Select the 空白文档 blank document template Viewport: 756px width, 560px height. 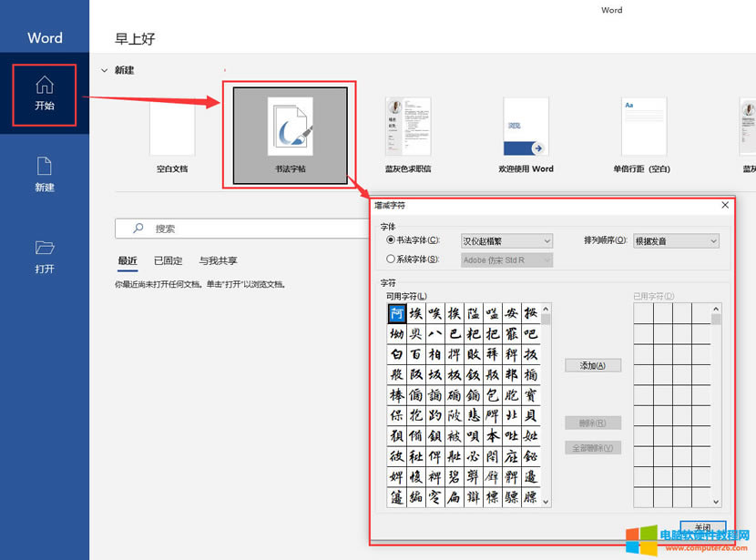click(172, 137)
